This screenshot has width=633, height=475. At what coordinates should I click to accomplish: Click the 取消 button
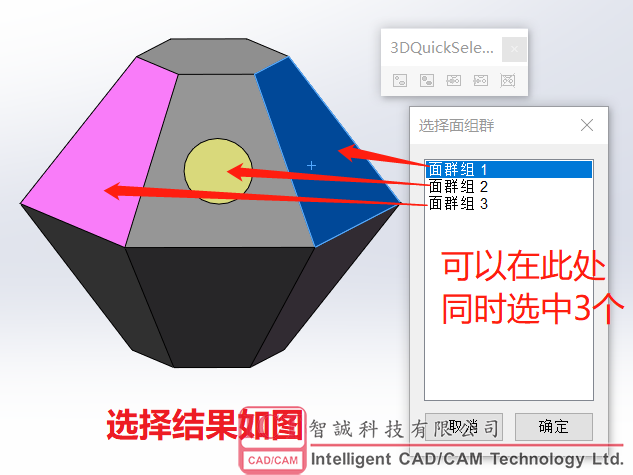[464, 427]
